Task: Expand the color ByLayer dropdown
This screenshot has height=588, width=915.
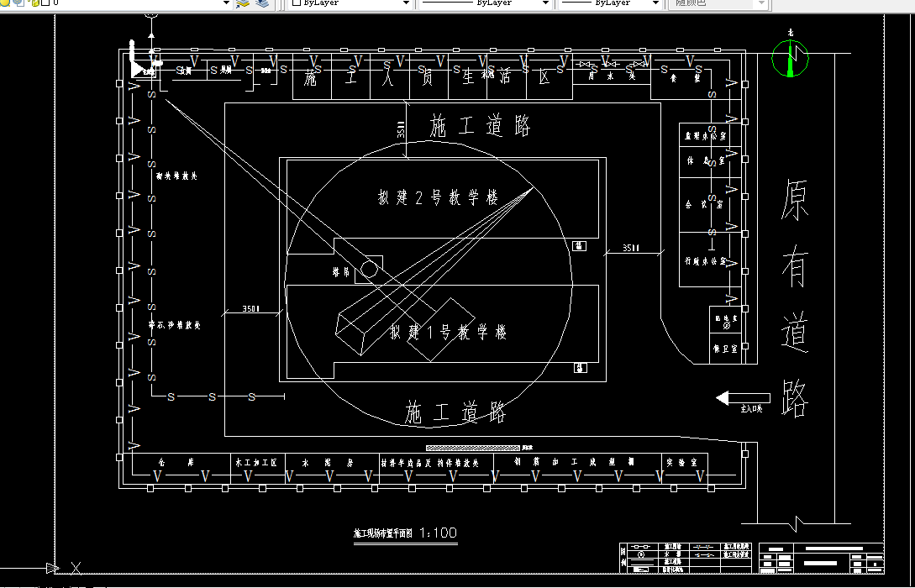Action: point(406,4)
